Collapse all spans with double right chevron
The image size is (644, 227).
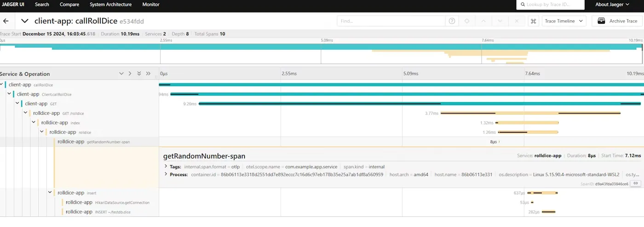pos(148,74)
